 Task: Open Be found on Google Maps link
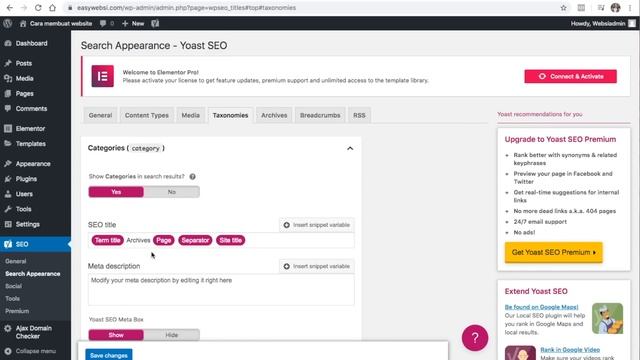pyautogui.click(x=541, y=307)
